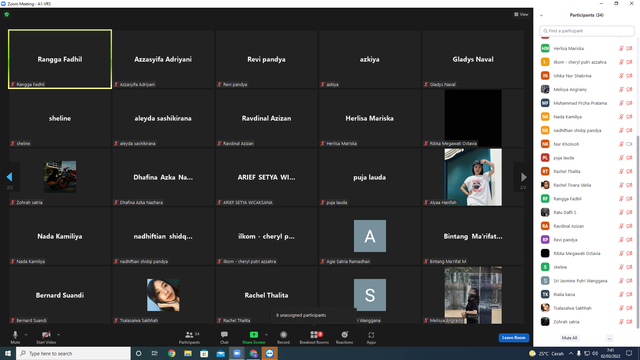Image resolution: width=640 pixels, height=360 pixels.
Task: Open the View layout menu
Action: tap(521, 14)
